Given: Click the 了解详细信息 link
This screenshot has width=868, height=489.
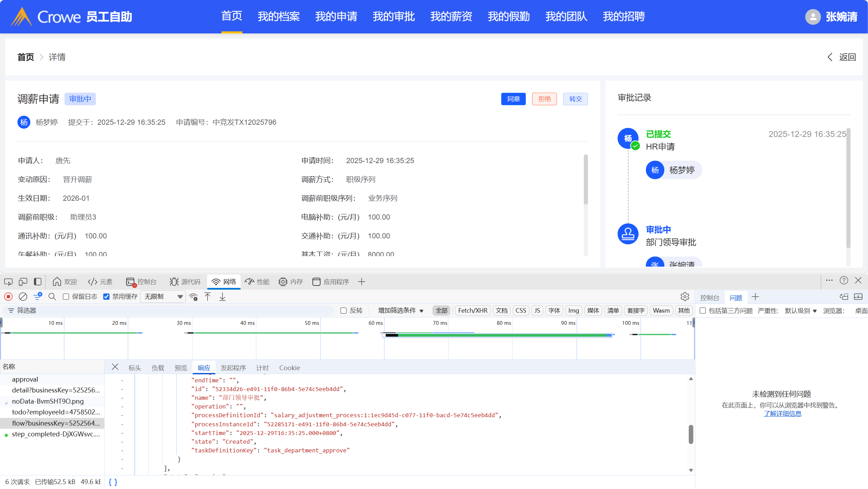Looking at the screenshot, I should coord(782,414).
